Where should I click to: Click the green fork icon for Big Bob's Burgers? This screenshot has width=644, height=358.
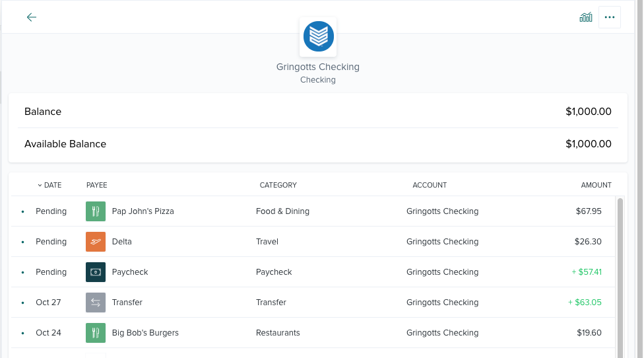(x=96, y=333)
